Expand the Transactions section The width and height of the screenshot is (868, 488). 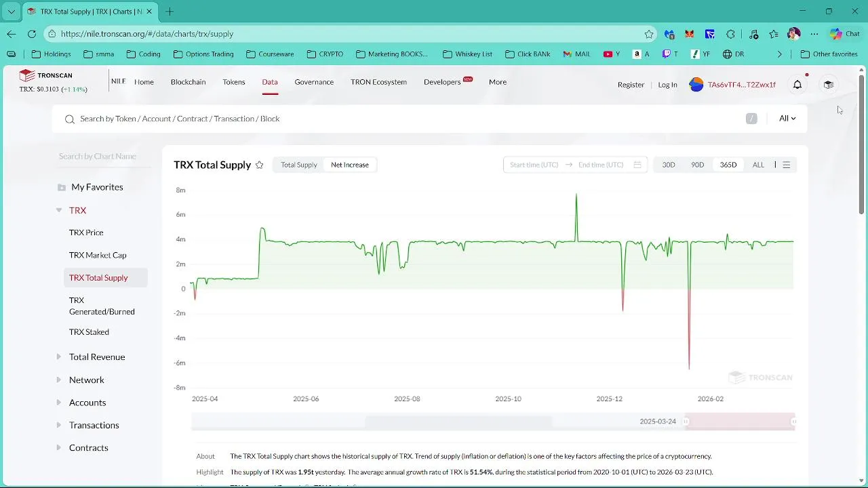[59, 425]
